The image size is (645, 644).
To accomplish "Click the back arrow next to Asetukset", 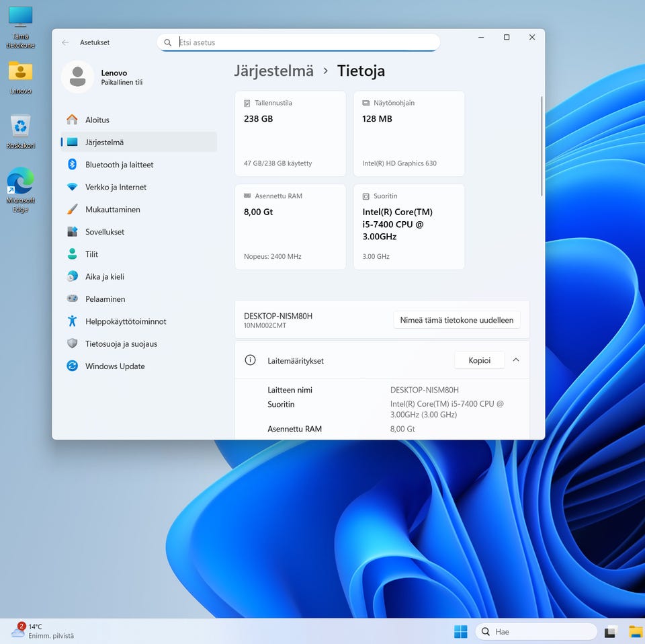I will click(x=65, y=42).
